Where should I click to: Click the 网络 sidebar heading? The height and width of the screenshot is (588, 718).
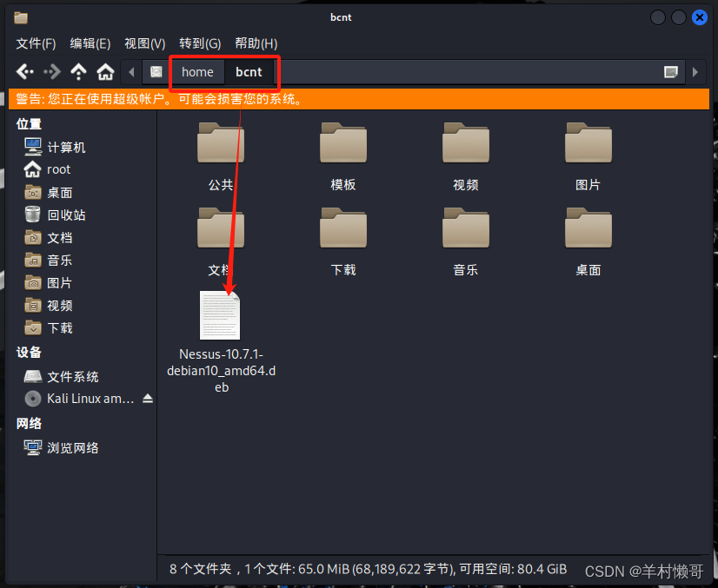click(29, 423)
